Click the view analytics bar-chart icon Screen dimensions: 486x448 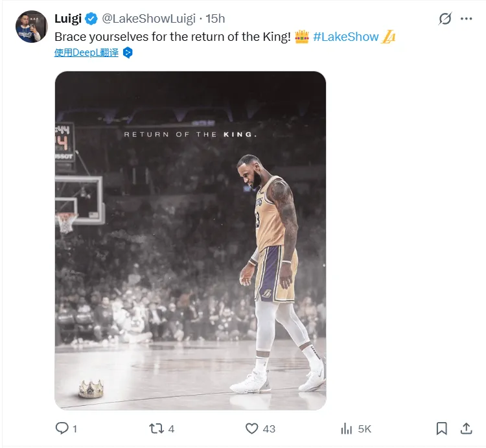347,428
